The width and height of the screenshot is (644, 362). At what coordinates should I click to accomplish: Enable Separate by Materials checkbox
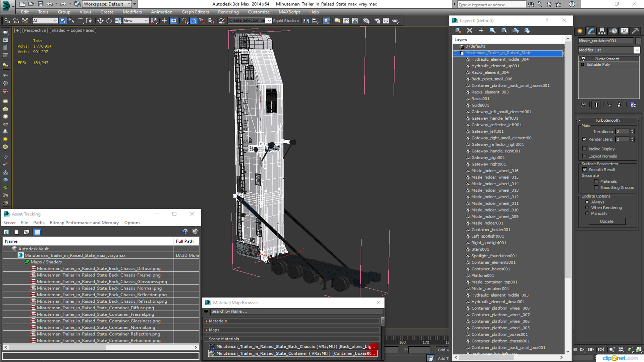click(x=596, y=181)
